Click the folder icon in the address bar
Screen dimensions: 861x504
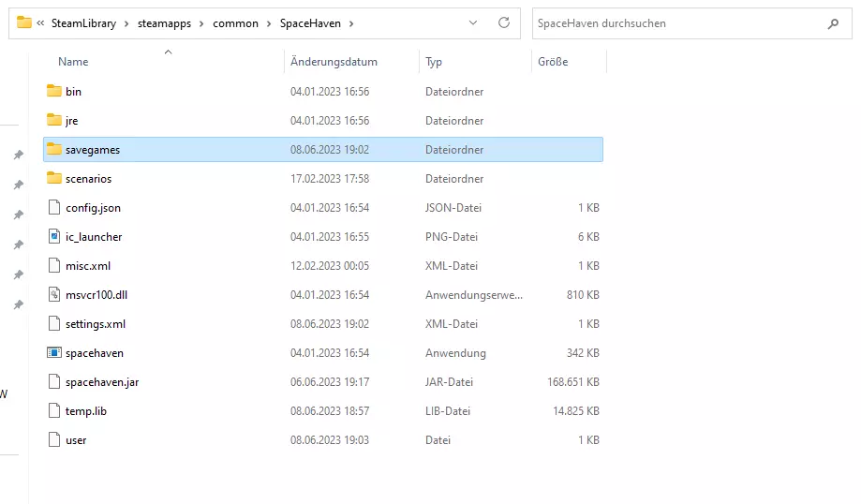(23, 23)
